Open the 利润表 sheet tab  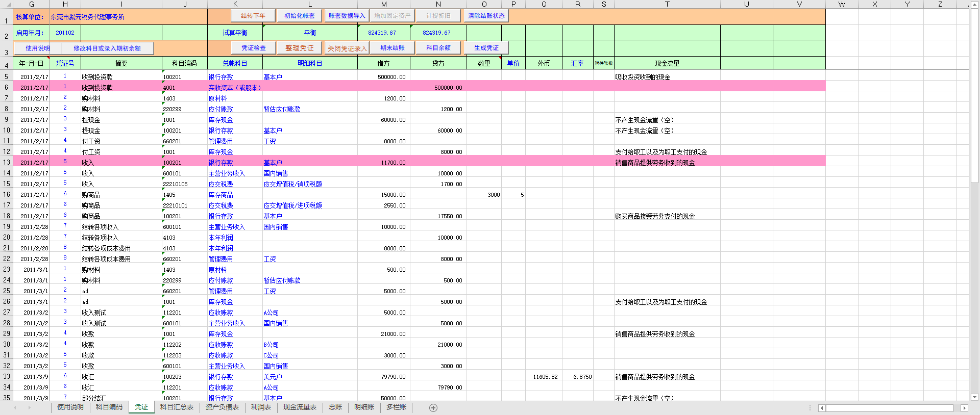pyautogui.click(x=261, y=407)
